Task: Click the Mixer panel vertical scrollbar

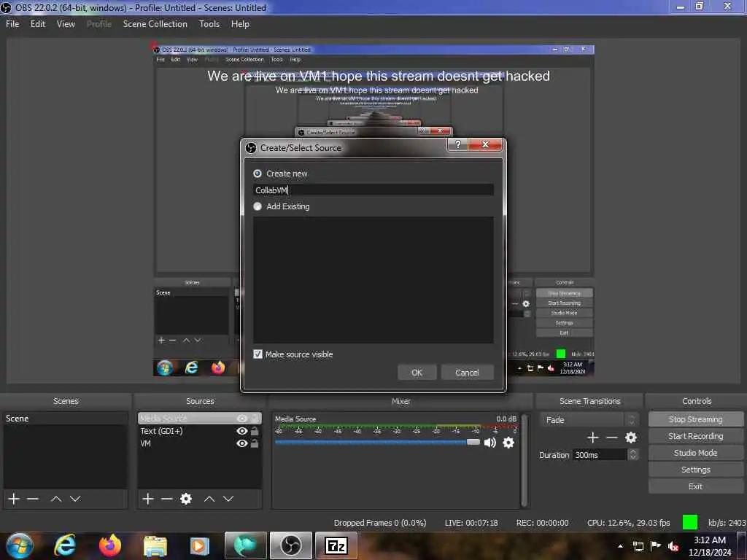Action: (524, 460)
